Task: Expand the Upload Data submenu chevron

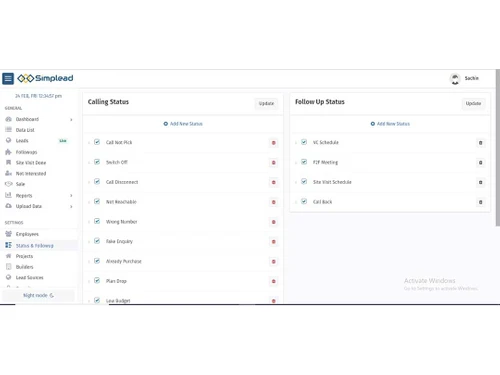Action: point(71,206)
